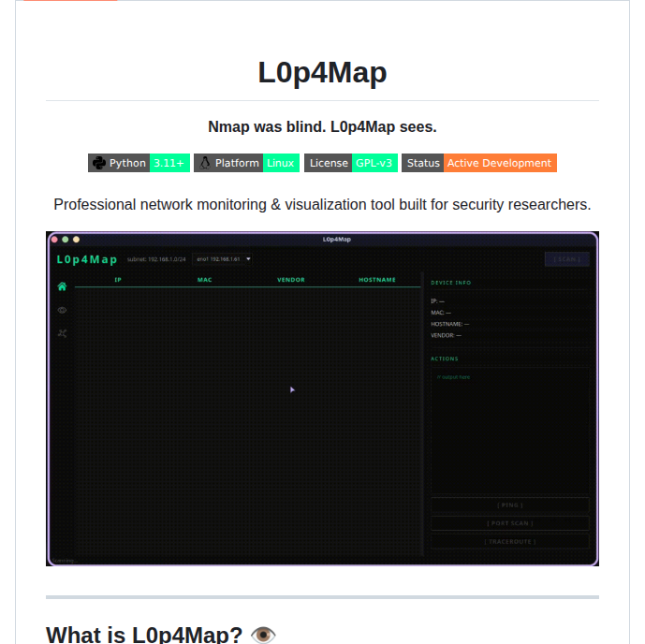Click the MAC column header

pyautogui.click(x=204, y=280)
